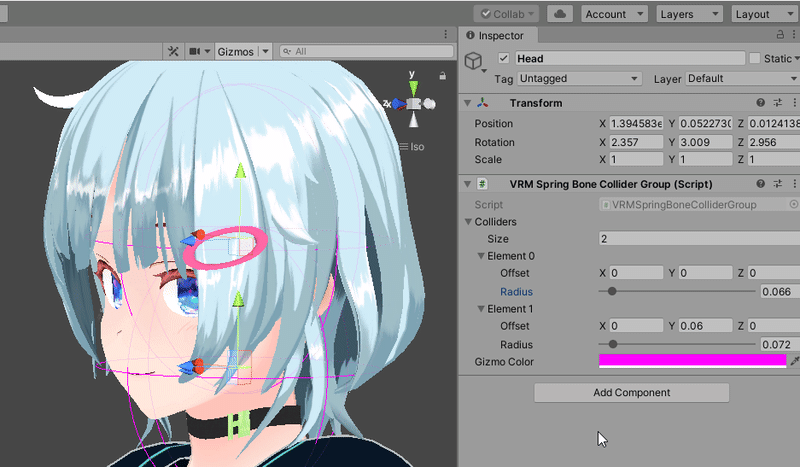Viewport: 800px width, 467px height.
Task: Collapse VRM Spring Bone Collider Group component
Action: 467,184
